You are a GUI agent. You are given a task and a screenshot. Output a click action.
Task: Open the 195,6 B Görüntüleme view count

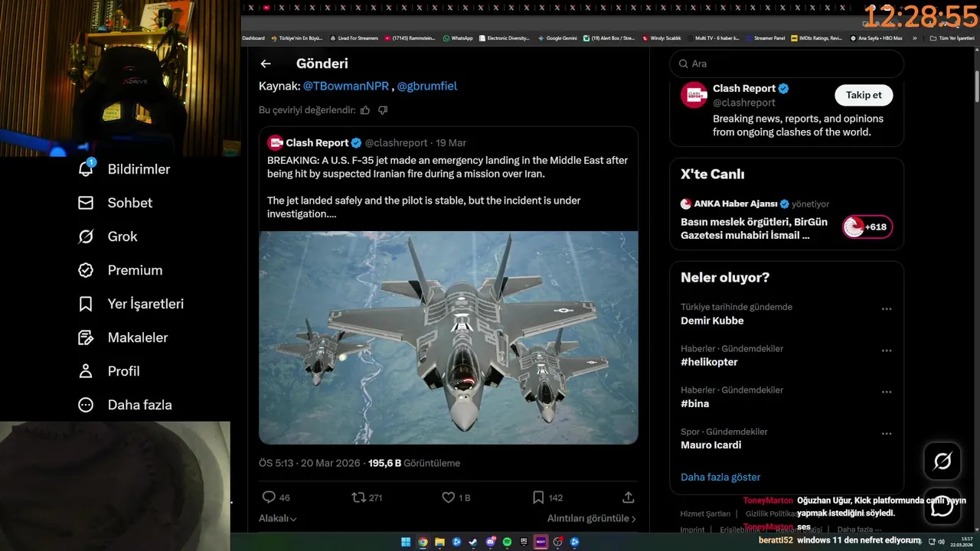[414, 463]
